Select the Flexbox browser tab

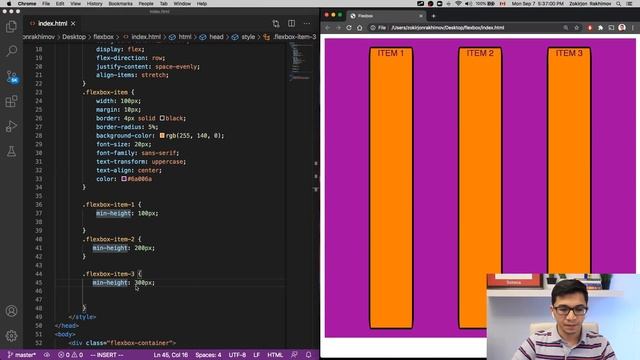(386, 16)
